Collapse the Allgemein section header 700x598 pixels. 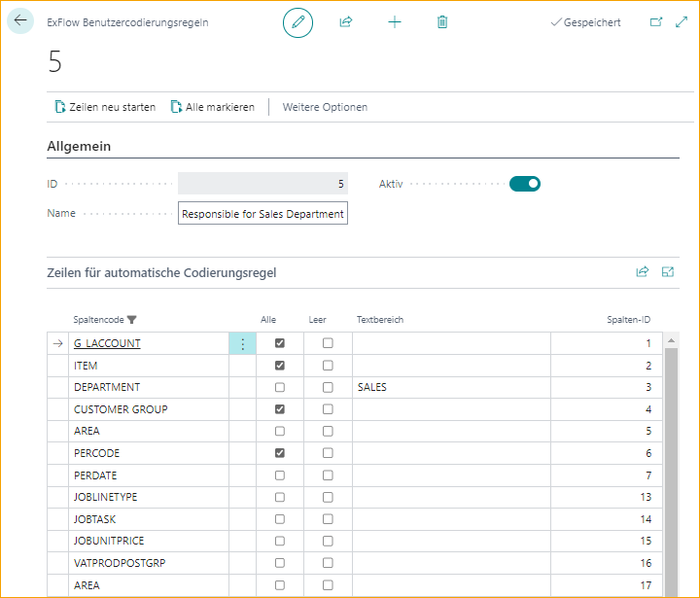point(79,147)
